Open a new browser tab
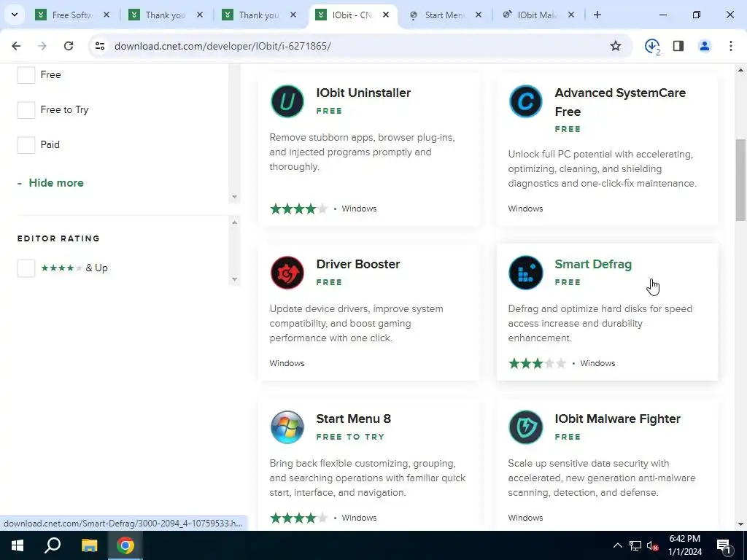Viewport: 747px width, 560px height. 597,15
